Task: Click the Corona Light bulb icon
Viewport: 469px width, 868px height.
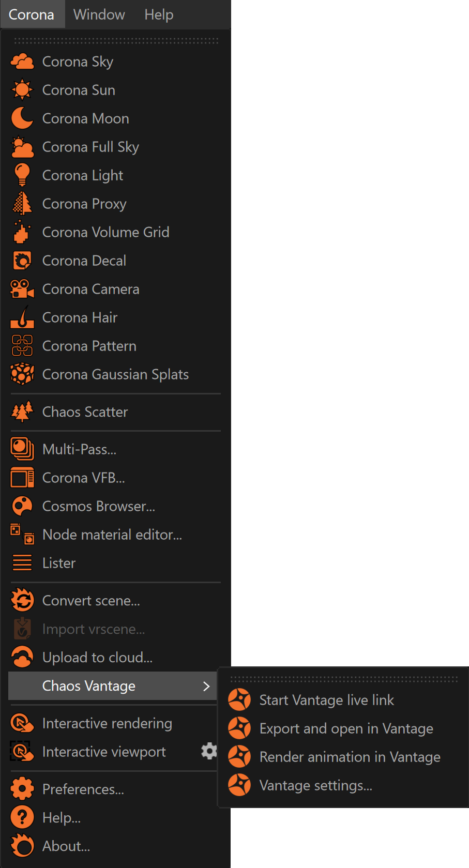Action: pyautogui.click(x=22, y=175)
